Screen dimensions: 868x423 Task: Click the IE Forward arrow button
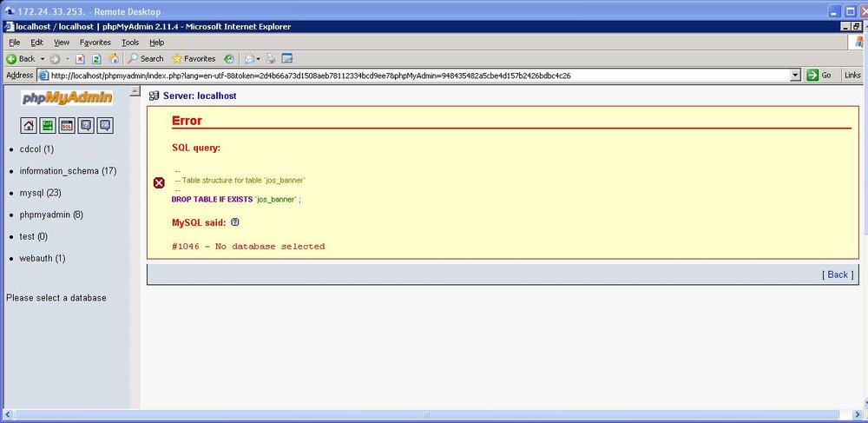[55, 59]
